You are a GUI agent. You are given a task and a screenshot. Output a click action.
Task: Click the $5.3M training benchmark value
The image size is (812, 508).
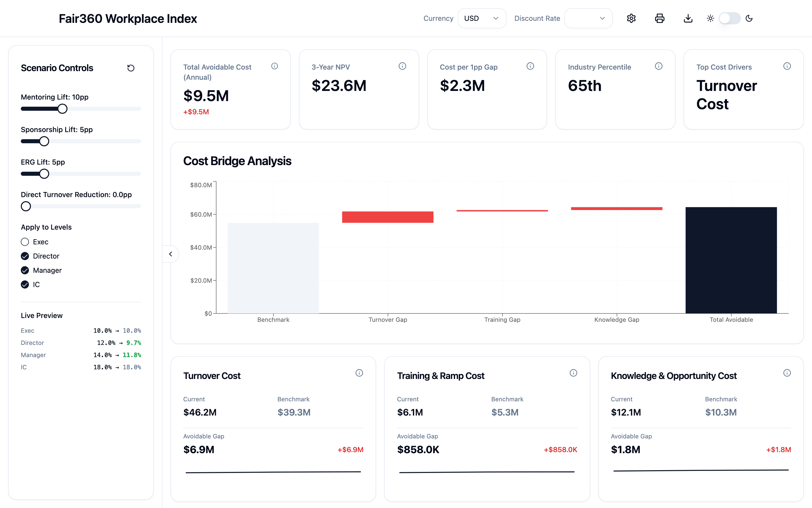(505, 412)
